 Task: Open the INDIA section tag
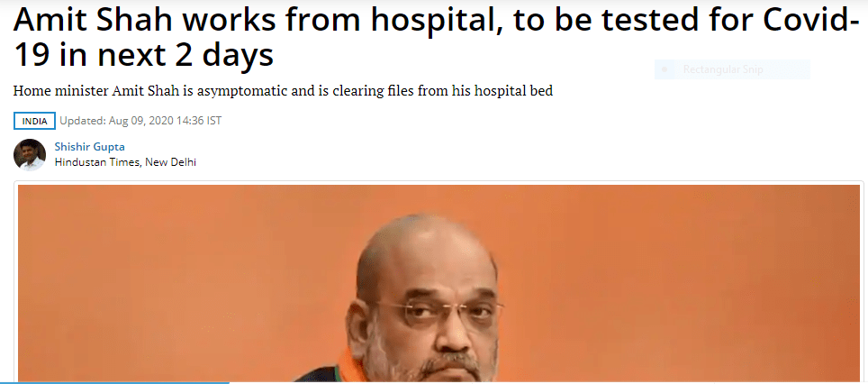(34, 121)
